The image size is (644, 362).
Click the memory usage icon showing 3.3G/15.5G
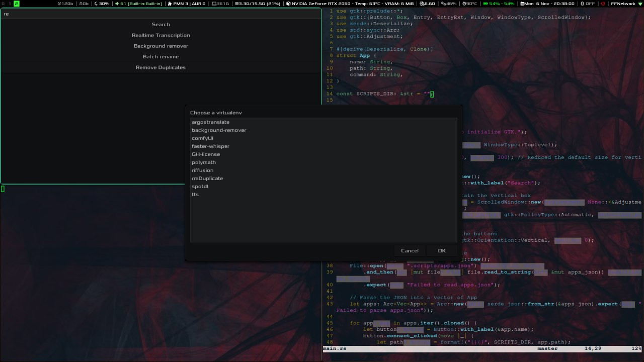coord(237,4)
